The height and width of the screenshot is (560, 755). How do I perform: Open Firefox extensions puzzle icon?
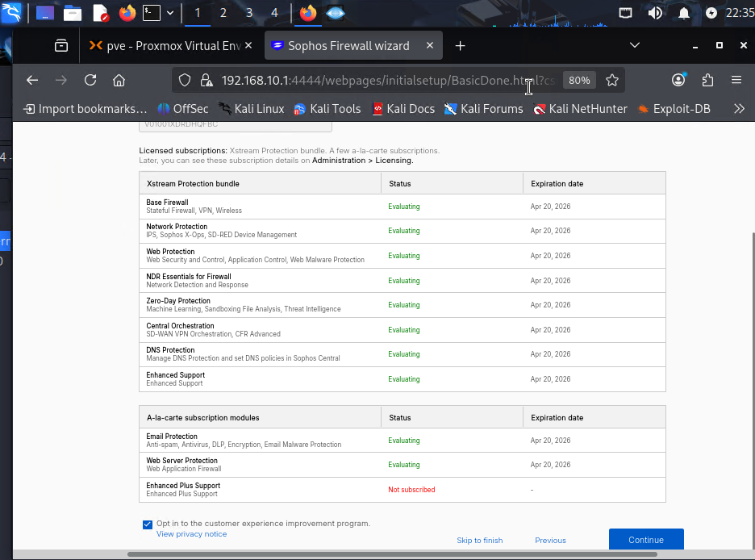pyautogui.click(x=707, y=80)
